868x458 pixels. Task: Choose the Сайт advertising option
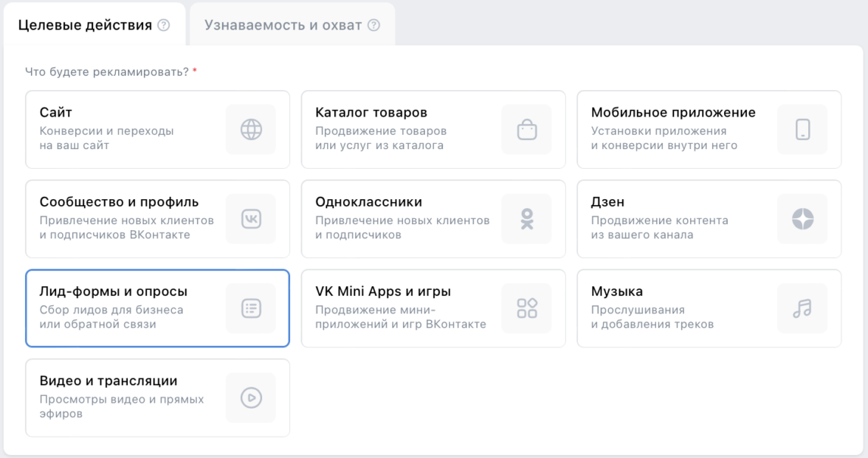tap(56, 112)
